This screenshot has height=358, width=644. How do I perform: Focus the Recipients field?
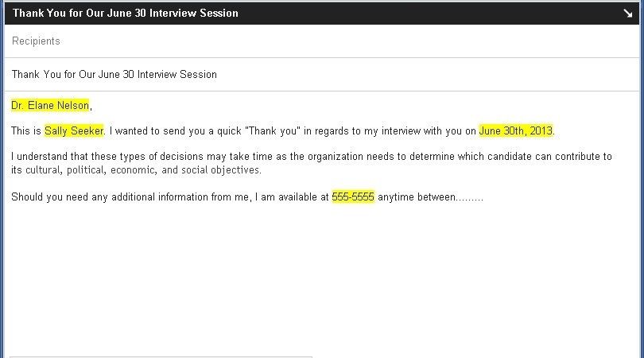point(321,41)
